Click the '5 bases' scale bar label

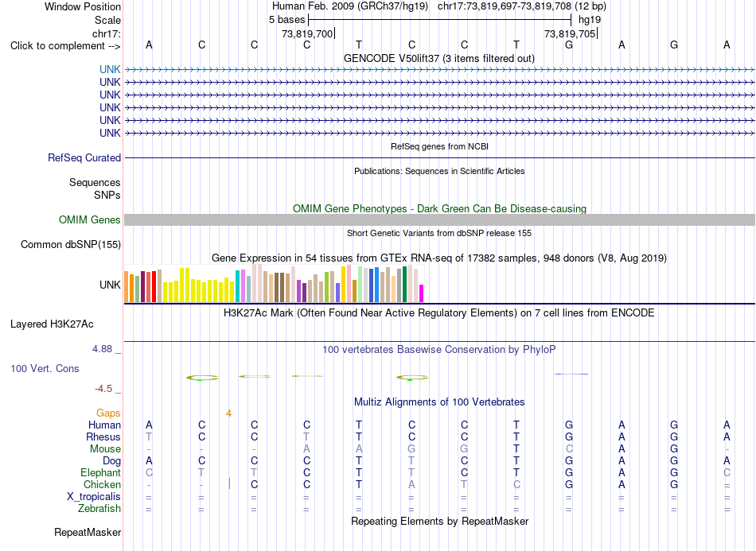click(x=286, y=20)
